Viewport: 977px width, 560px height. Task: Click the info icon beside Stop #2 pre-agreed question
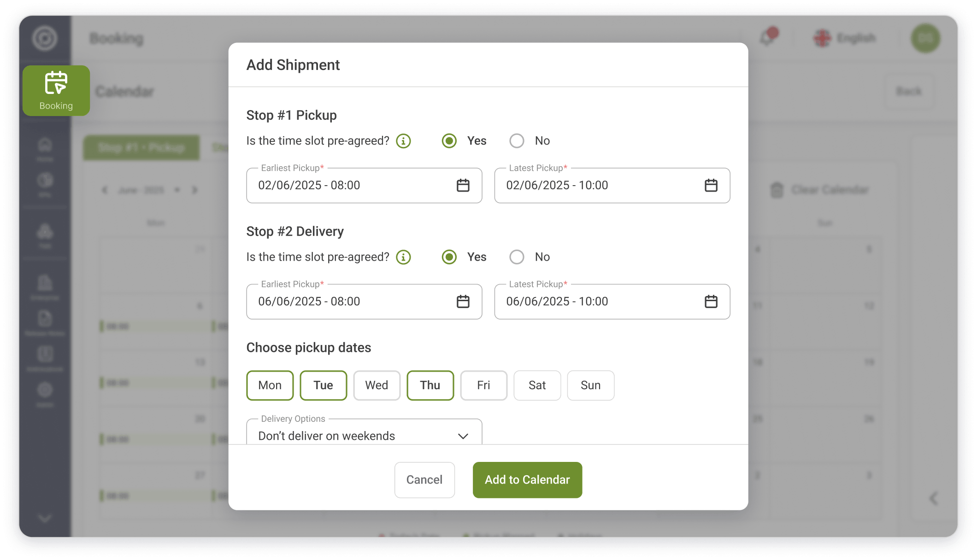403,257
